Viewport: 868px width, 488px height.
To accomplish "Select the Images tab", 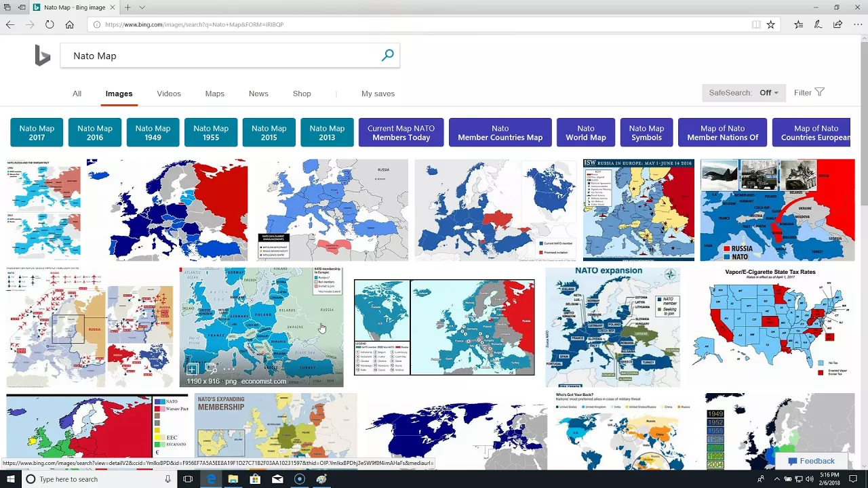I will click(119, 94).
